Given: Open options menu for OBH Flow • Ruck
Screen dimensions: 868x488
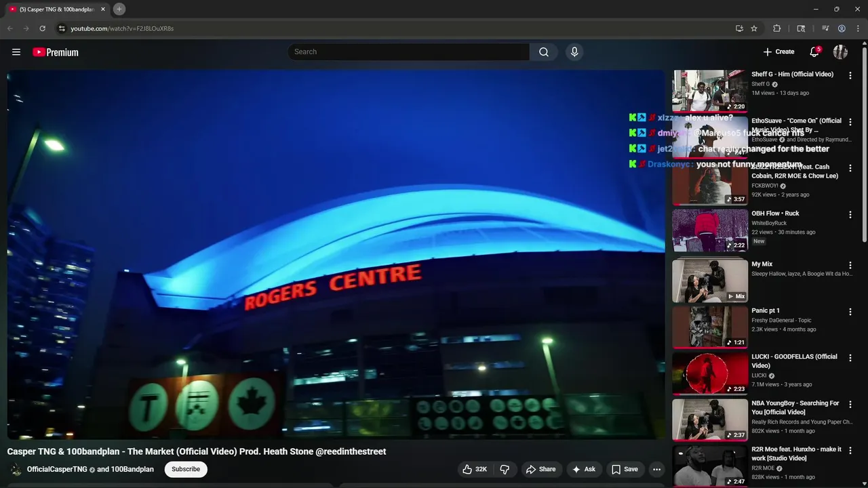Looking at the screenshot, I should [850, 215].
